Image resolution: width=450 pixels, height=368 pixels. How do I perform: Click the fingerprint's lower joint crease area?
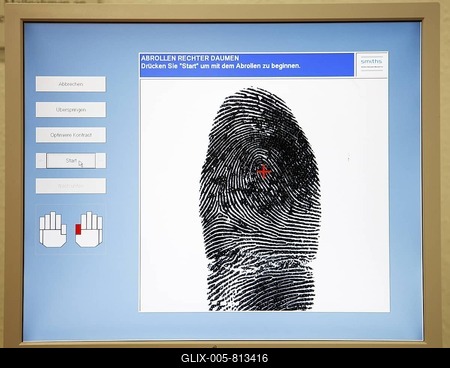point(260,262)
